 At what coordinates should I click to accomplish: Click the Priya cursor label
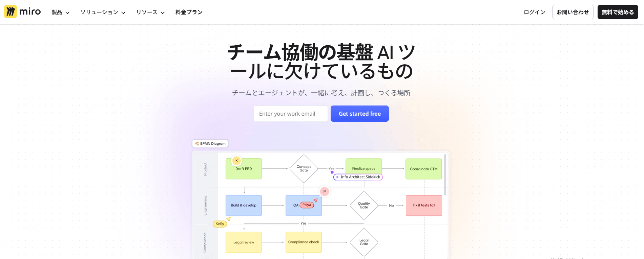click(307, 205)
